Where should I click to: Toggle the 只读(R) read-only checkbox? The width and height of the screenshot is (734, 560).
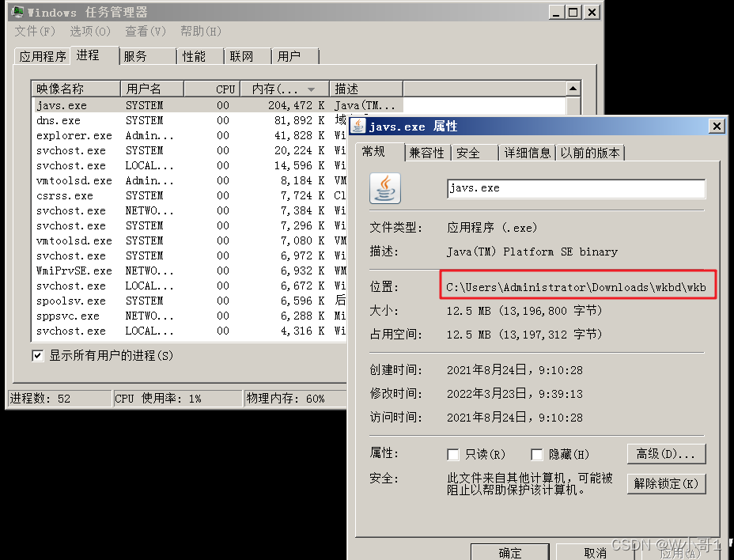coord(453,454)
